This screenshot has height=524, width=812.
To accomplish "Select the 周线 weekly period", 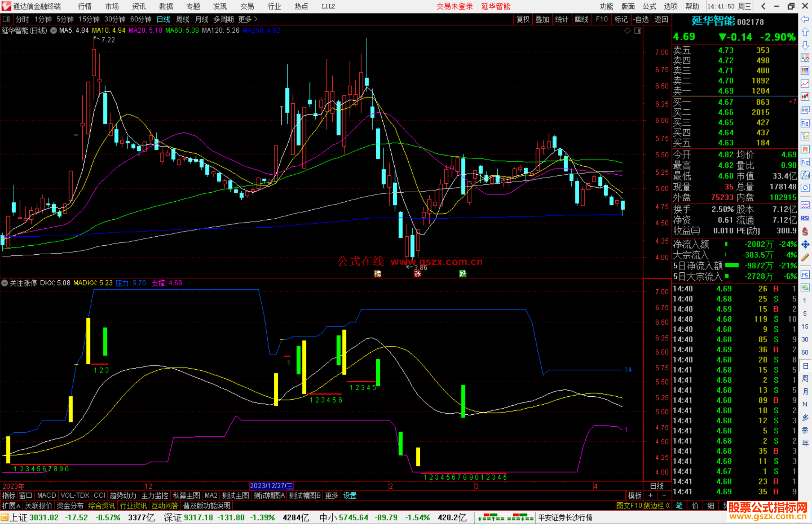I will click(x=183, y=19).
